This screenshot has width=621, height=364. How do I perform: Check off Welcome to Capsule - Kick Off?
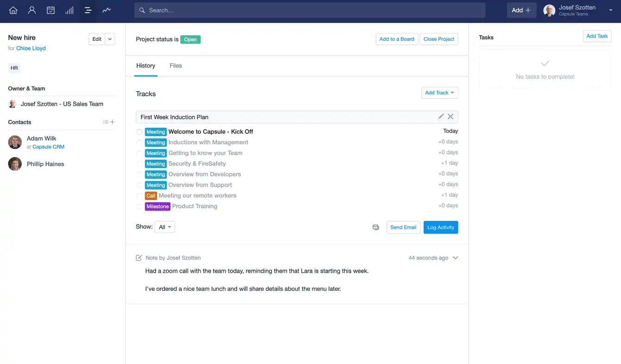(x=139, y=132)
